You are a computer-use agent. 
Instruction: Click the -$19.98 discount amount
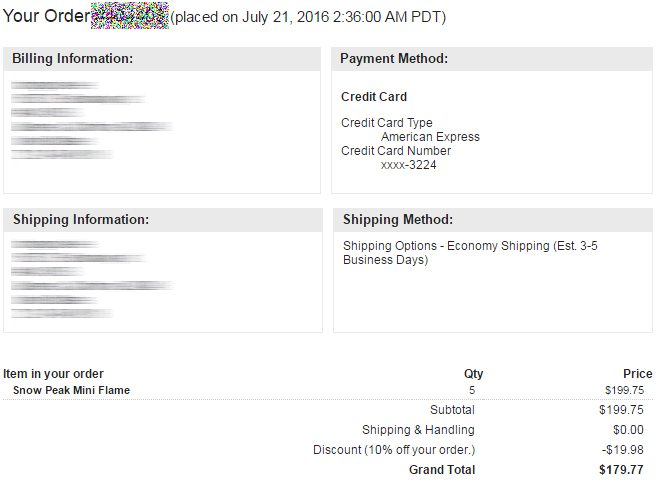tap(624, 450)
